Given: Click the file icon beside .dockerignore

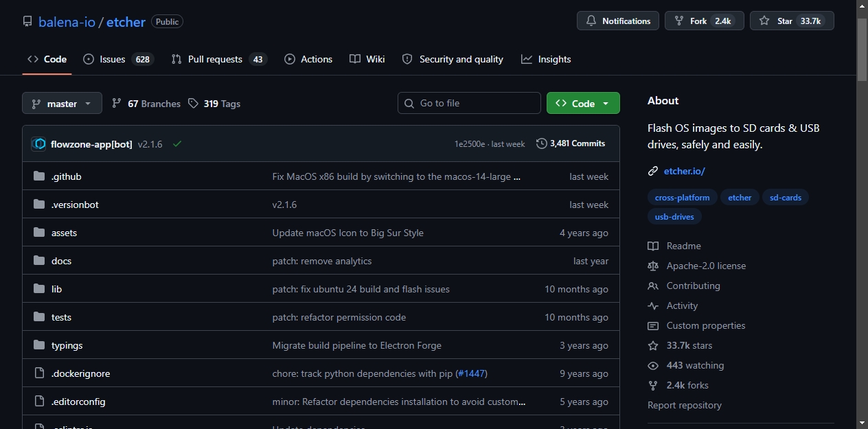Looking at the screenshot, I should pyautogui.click(x=39, y=373).
